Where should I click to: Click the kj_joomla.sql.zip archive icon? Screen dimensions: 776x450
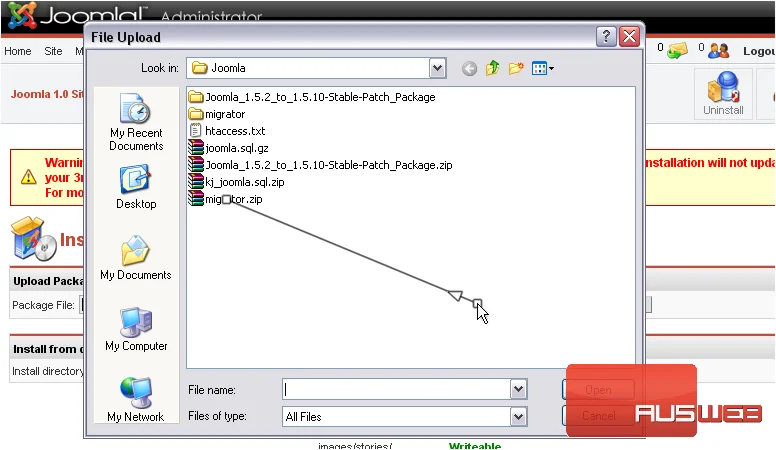[x=196, y=182]
